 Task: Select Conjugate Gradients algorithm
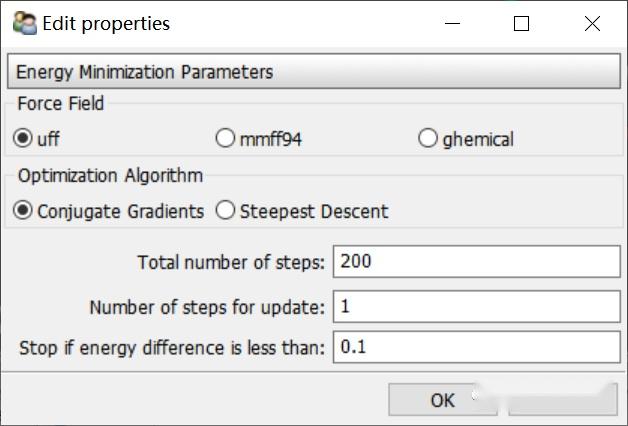pos(23,211)
